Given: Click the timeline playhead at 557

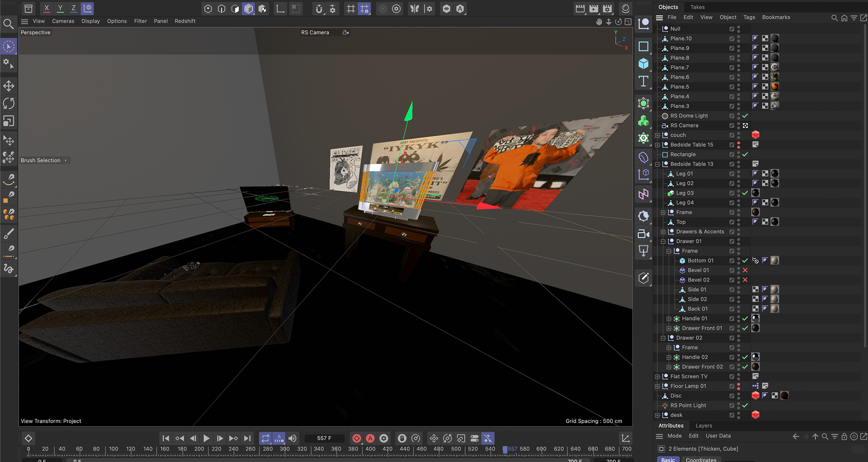Looking at the screenshot, I should (505, 449).
